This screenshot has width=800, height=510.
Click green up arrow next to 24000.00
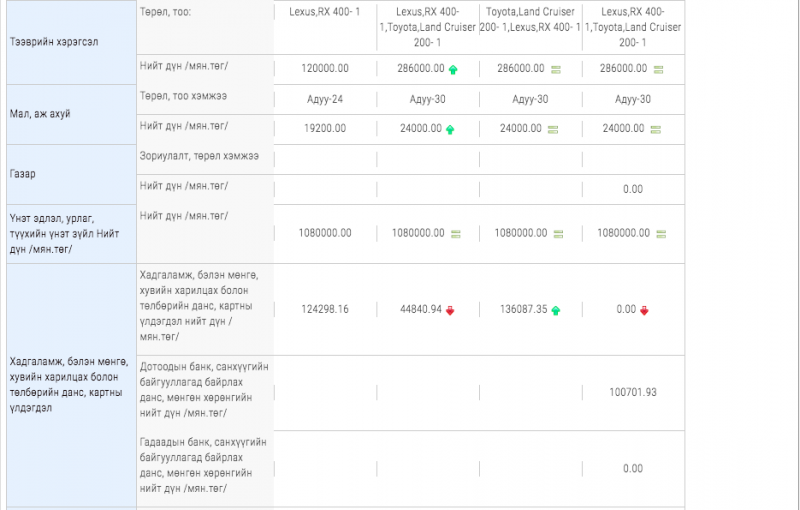pyautogui.click(x=449, y=129)
